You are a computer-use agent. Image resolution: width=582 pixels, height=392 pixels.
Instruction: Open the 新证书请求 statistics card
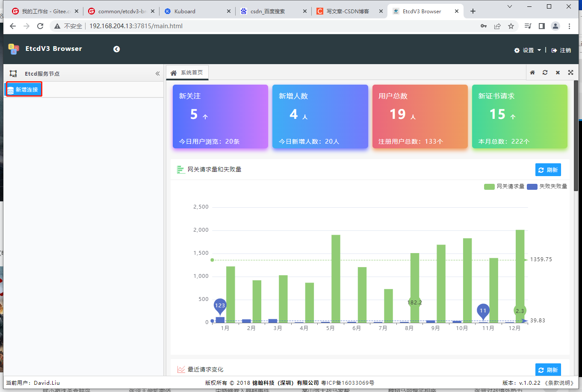[x=520, y=117]
